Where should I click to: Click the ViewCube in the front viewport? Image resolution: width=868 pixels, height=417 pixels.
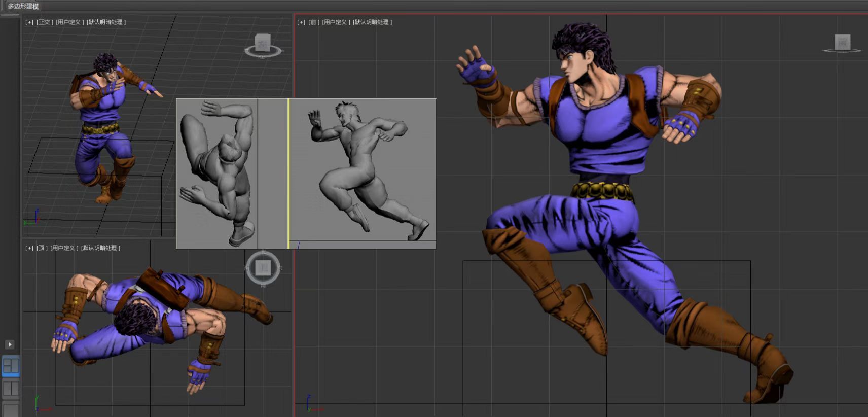click(x=842, y=42)
